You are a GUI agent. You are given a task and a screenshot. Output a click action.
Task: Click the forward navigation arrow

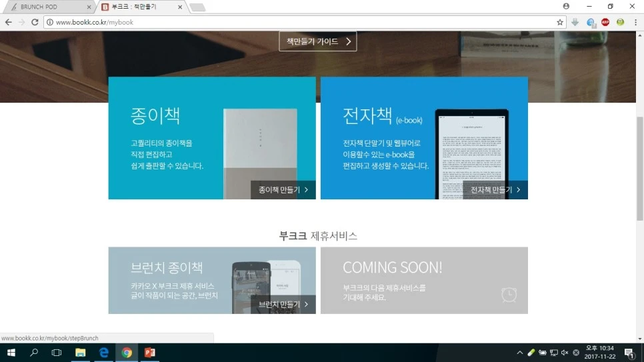pos(22,22)
